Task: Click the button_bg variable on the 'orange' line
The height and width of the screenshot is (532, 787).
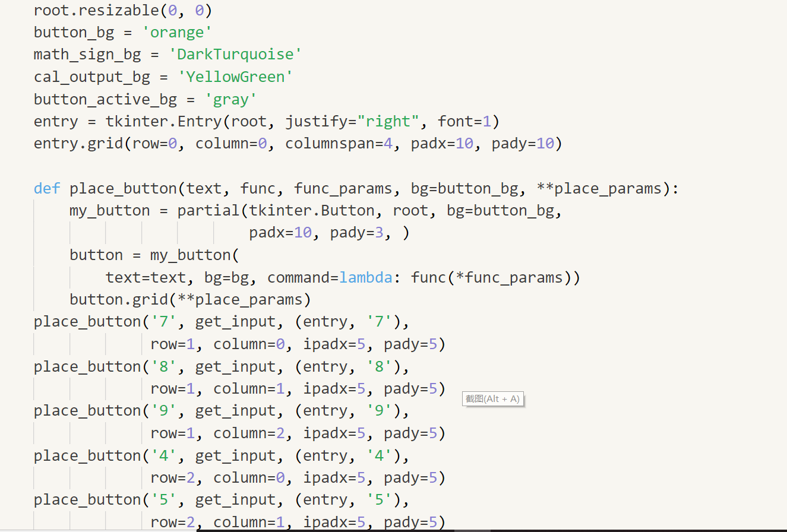Action: [x=74, y=32]
